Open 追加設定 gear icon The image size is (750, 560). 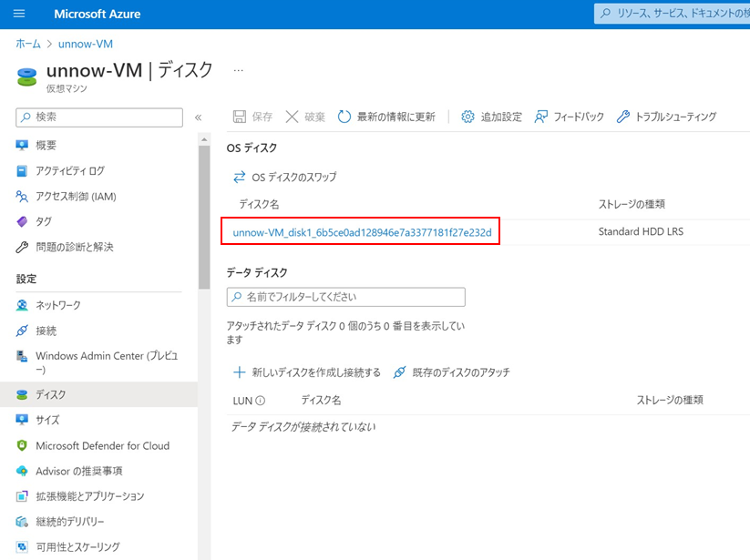click(467, 117)
